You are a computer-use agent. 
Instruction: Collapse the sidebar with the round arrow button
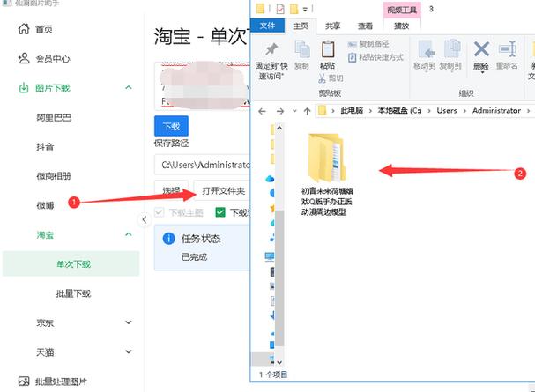point(144,220)
